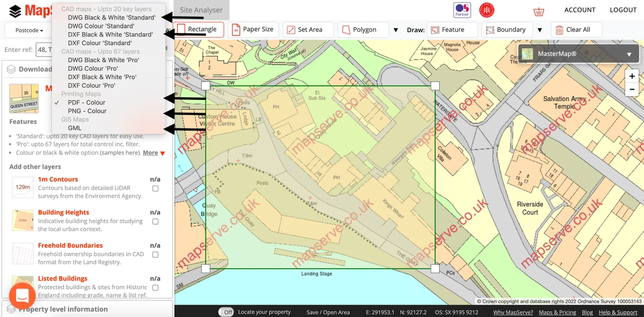Tick the Listed Buildings checkbox
The image size is (644, 317).
(155, 288)
